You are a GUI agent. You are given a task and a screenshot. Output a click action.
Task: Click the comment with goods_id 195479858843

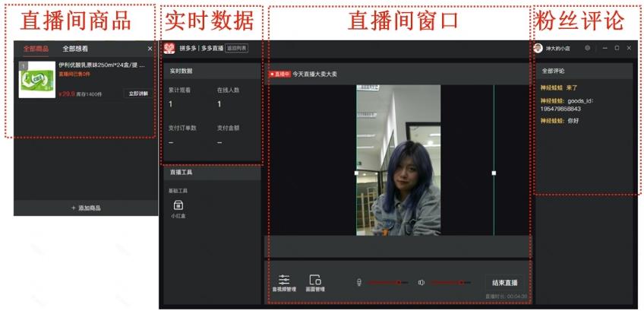567,105
